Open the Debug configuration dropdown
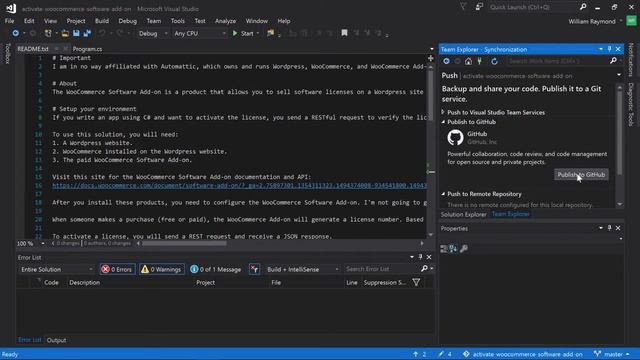The image size is (640, 360). pos(153,33)
